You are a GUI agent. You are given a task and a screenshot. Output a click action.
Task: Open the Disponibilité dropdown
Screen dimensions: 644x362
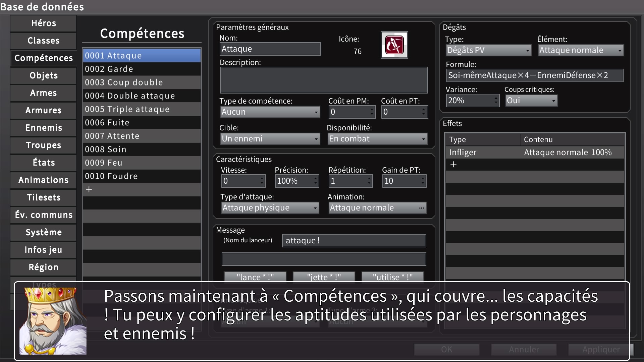[x=377, y=139]
